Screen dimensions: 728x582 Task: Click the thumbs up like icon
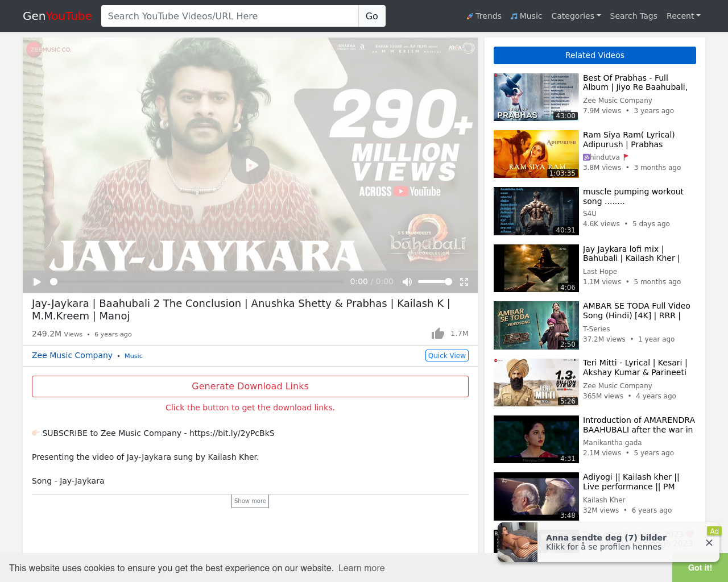pyautogui.click(x=437, y=334)
